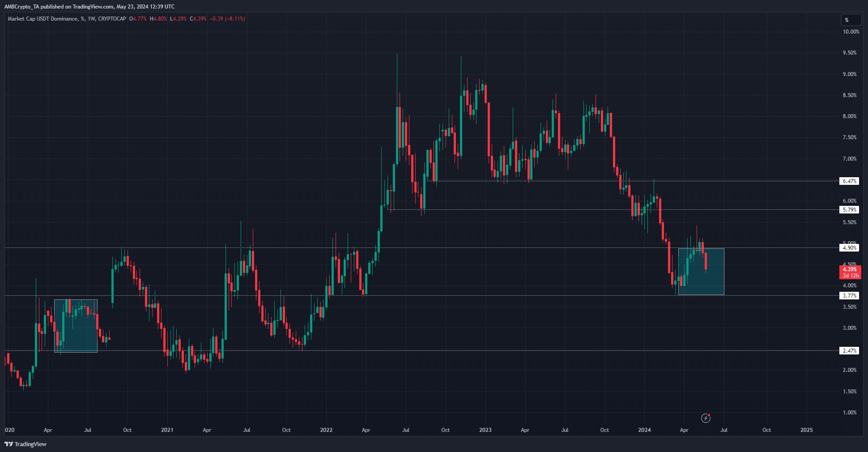The height and width of the screenshot is (452, 868).
Task: Select the teal rectangle drawing near mid-2020 candles
Action: tap(76, 326)
